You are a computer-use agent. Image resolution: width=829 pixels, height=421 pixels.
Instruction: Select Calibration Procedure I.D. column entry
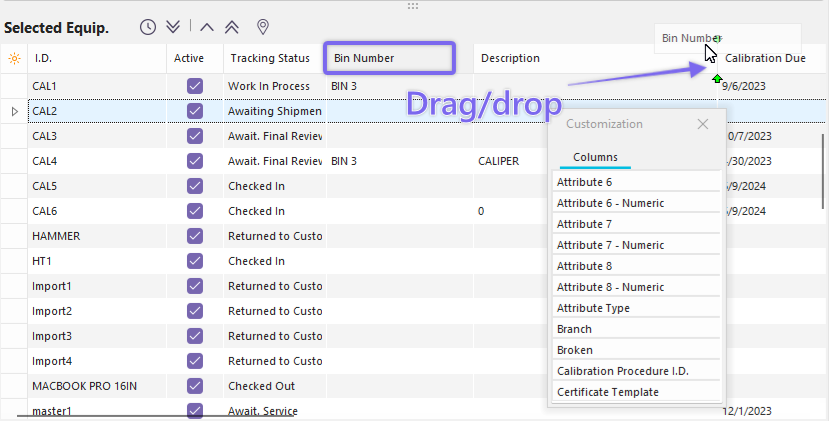coord(636,371)
